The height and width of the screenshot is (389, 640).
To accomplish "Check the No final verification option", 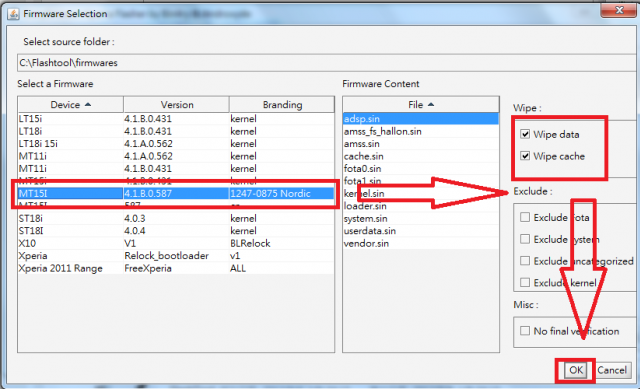I will [525, 331].
